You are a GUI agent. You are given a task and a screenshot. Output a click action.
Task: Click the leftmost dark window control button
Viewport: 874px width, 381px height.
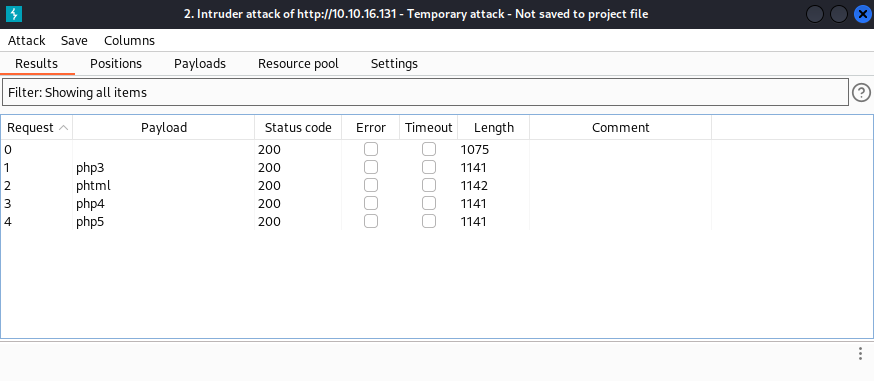point(815,14)
